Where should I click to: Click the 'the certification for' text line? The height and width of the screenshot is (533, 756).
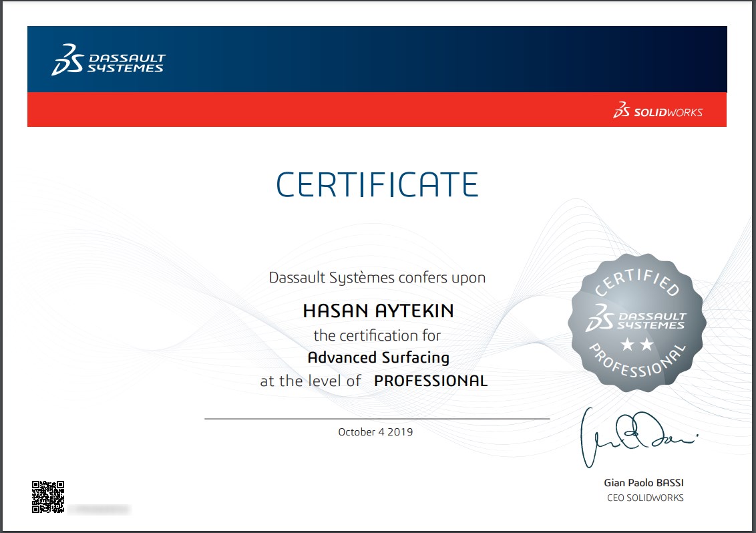tap(377, 335)
